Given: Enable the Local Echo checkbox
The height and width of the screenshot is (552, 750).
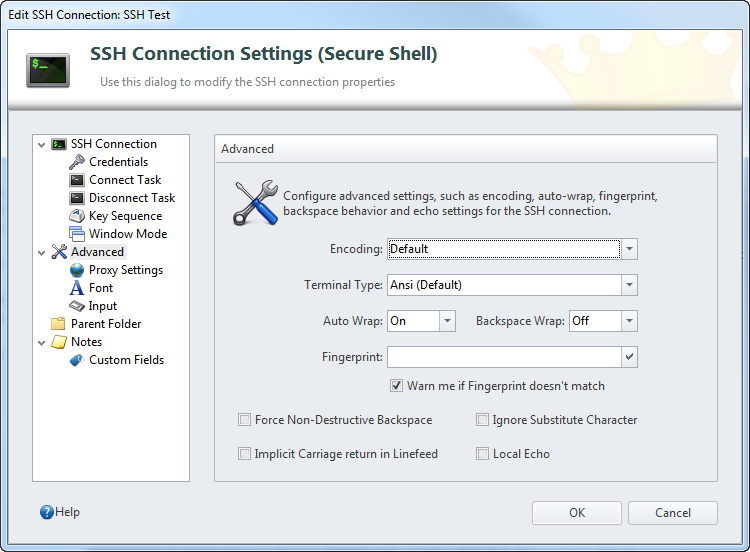Looking at the screenshot, I should [x=482, y=453].
